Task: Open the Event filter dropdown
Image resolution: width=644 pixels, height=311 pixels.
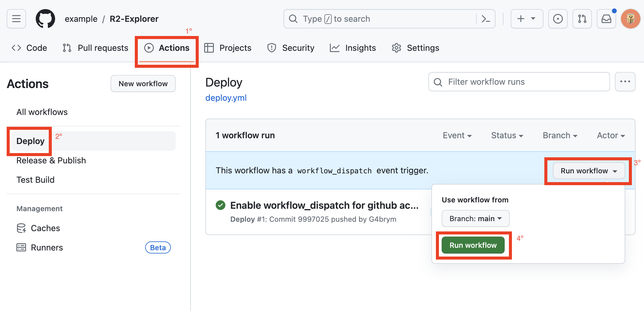Action: [x=457, y=136]
